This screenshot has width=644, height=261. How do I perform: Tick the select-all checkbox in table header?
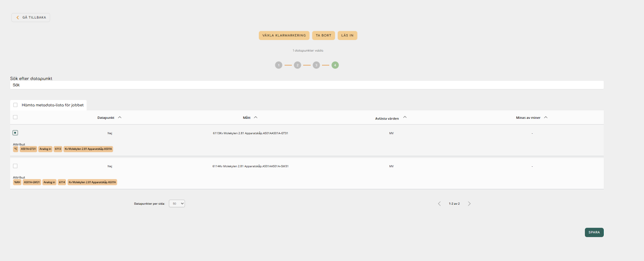15,117
